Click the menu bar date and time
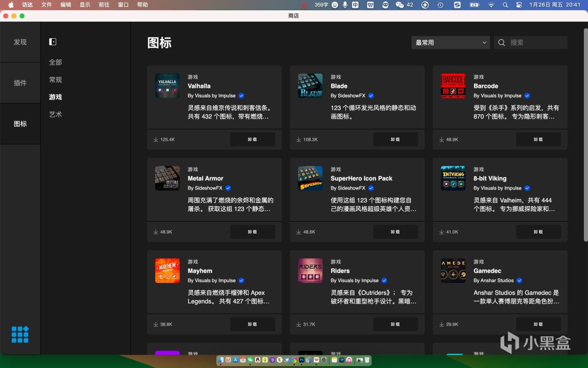This screenshot has width=588, height=368. 555,5
